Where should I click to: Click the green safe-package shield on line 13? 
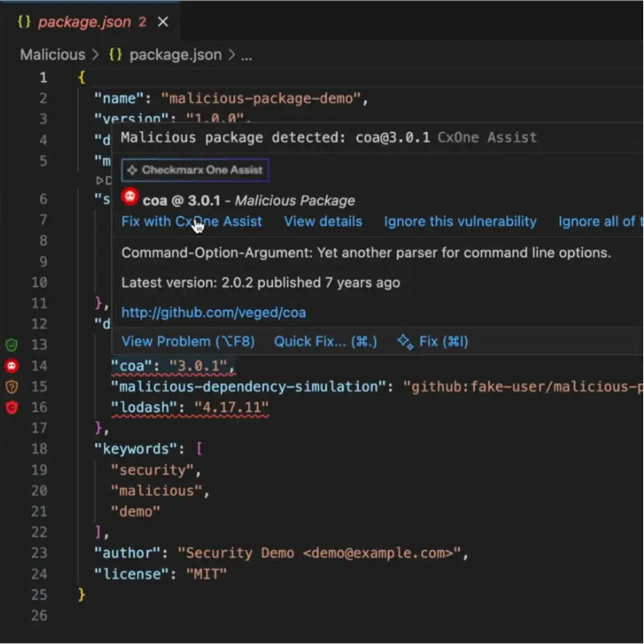pos(12,345)
